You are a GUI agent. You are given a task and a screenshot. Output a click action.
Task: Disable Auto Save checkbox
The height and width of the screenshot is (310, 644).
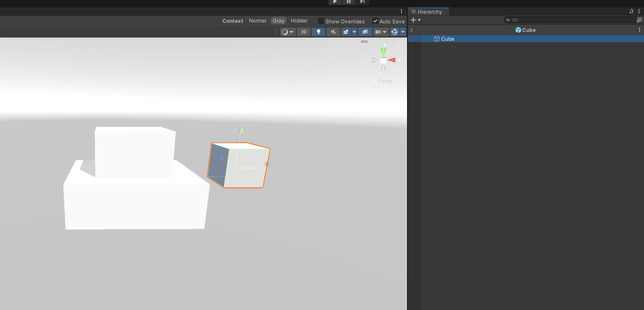click(x=375, y=21)
